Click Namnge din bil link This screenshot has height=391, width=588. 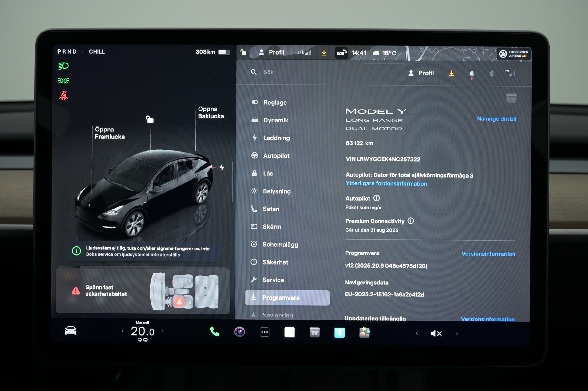[x=497, y=119]
